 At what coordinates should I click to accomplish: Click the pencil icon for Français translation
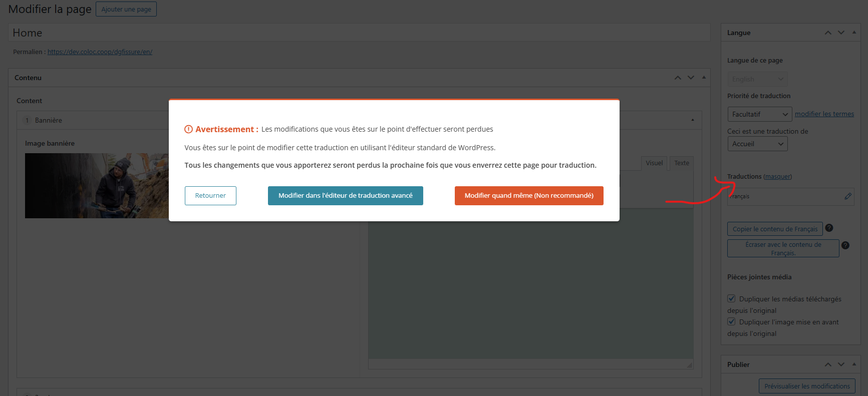(848, 196)
